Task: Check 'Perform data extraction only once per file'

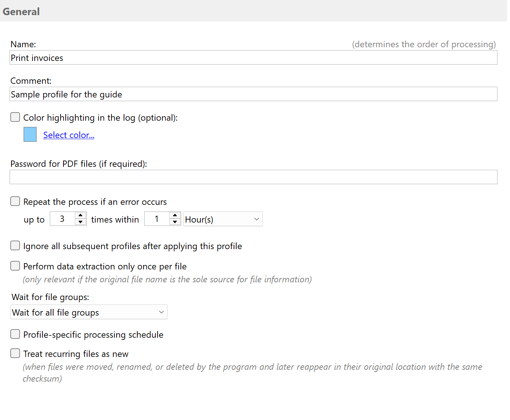Action: pyautogui.click(x=15, y=265)
